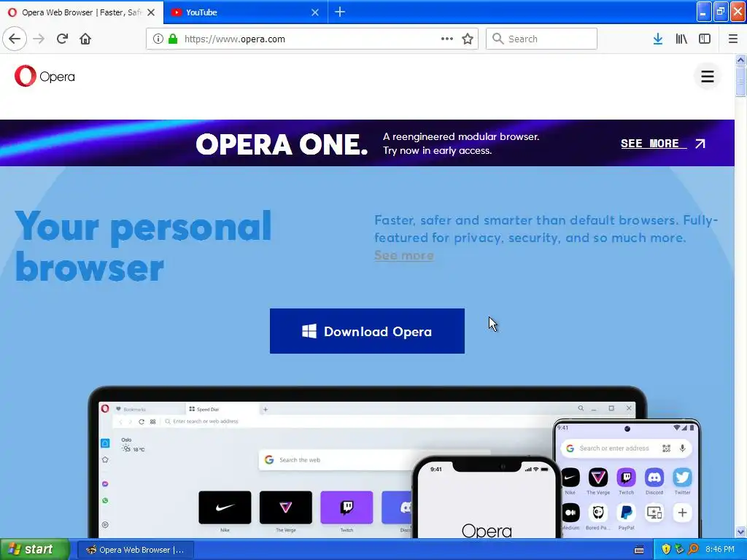The height and width of the screenshot is (560, 747).
Task: Click the OPERA ONE banner heading
Action: [x=282, y=144]
